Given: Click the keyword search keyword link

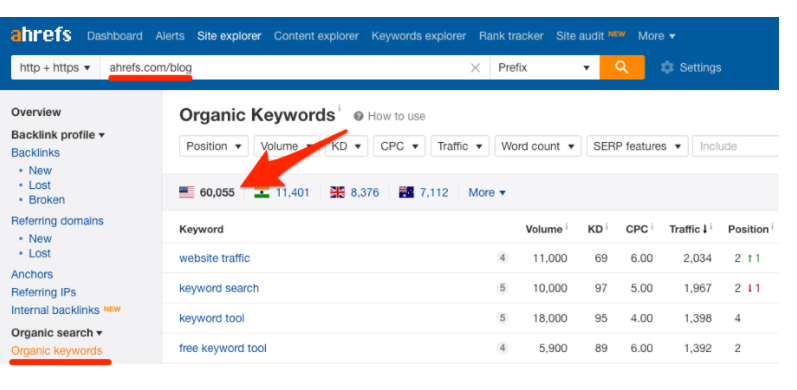Looking at the screenshot, I should pos(219,288).
